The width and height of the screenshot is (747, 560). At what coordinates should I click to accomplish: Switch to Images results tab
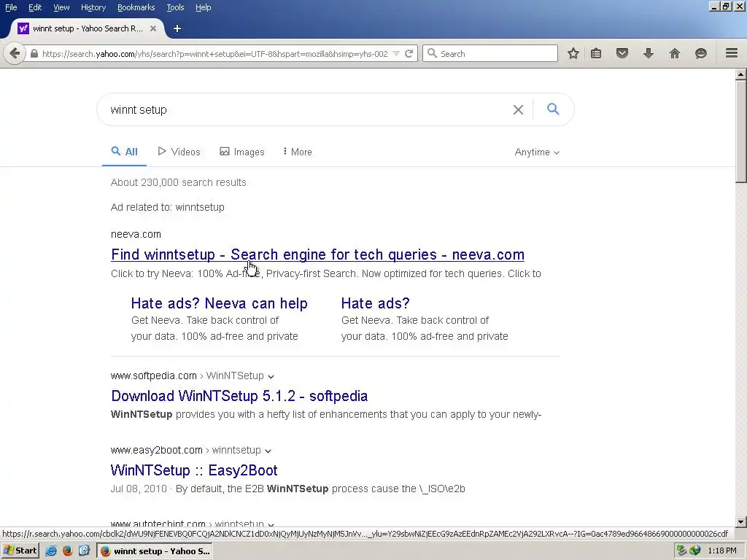(241, 152)
